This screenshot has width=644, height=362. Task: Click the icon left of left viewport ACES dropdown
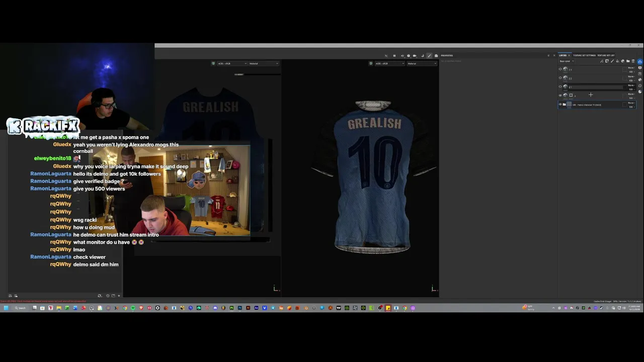[213, 63]
